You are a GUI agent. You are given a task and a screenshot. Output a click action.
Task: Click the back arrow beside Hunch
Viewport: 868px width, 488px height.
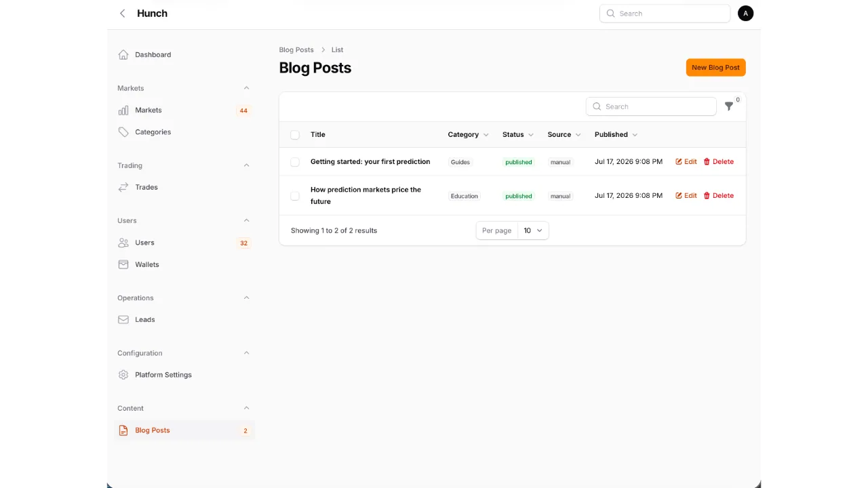[122, 14]
